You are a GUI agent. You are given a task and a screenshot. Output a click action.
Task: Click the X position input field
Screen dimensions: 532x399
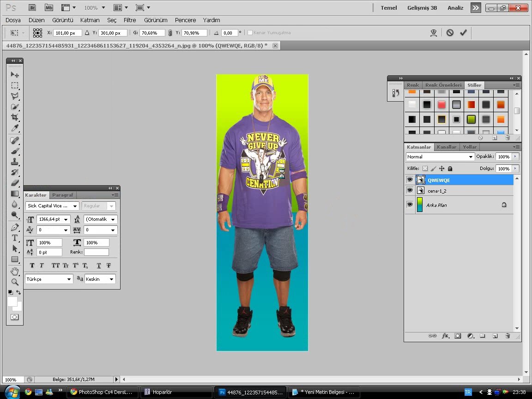tap(67, 33)
